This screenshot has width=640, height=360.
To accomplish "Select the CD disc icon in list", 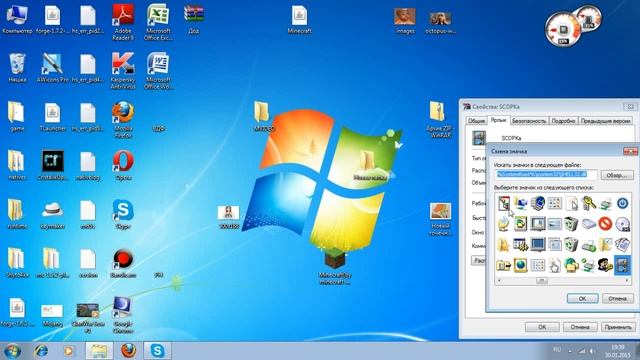I will point(622,224).
